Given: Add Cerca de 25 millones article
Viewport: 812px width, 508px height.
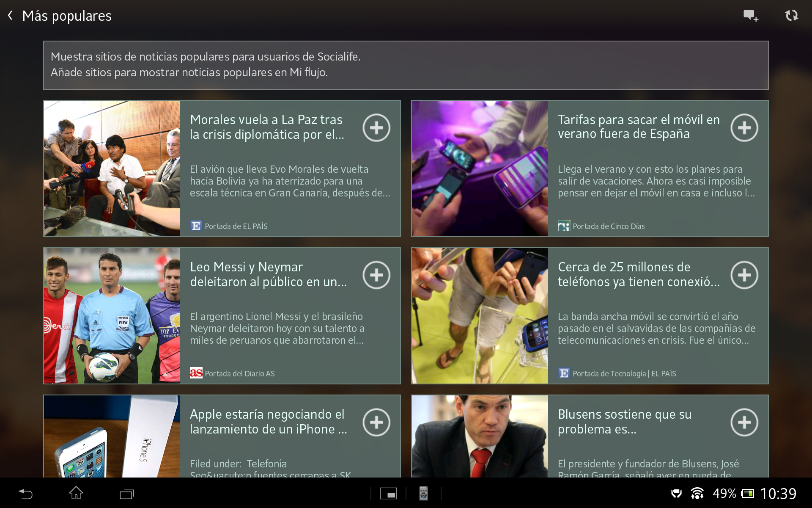Looking at the screenshot, I should coord(744,275).
